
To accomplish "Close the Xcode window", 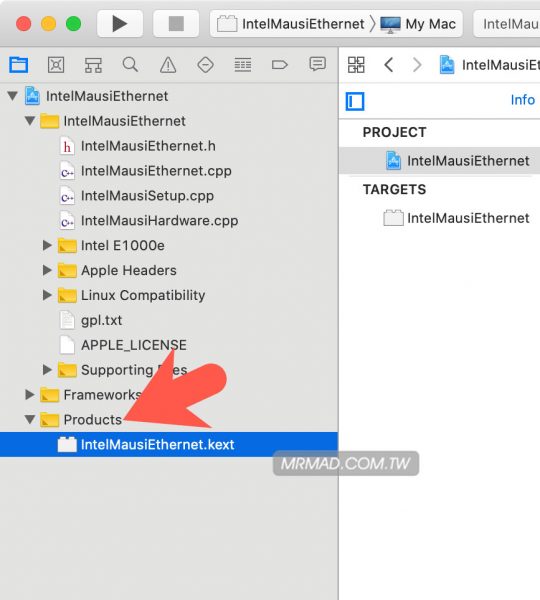I will tap(24, 24).
